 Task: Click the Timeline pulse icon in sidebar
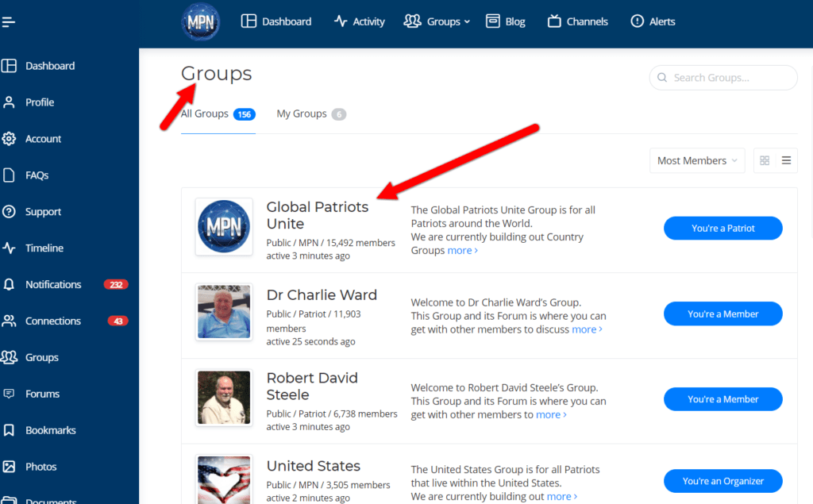[x=10, y=248]
